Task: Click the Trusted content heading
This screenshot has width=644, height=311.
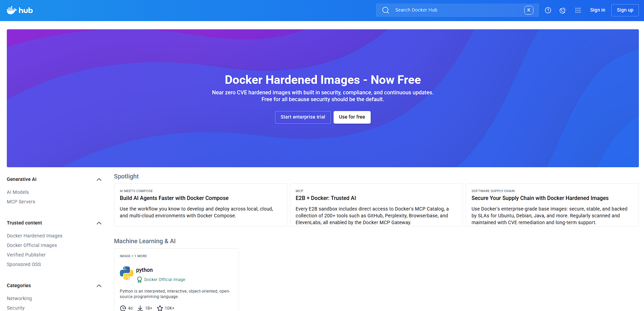Action: pyautogui.click(x=25, y=223)
